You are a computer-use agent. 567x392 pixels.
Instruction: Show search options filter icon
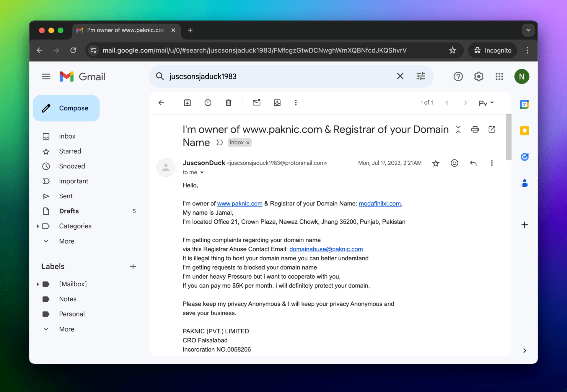[421, 76]
